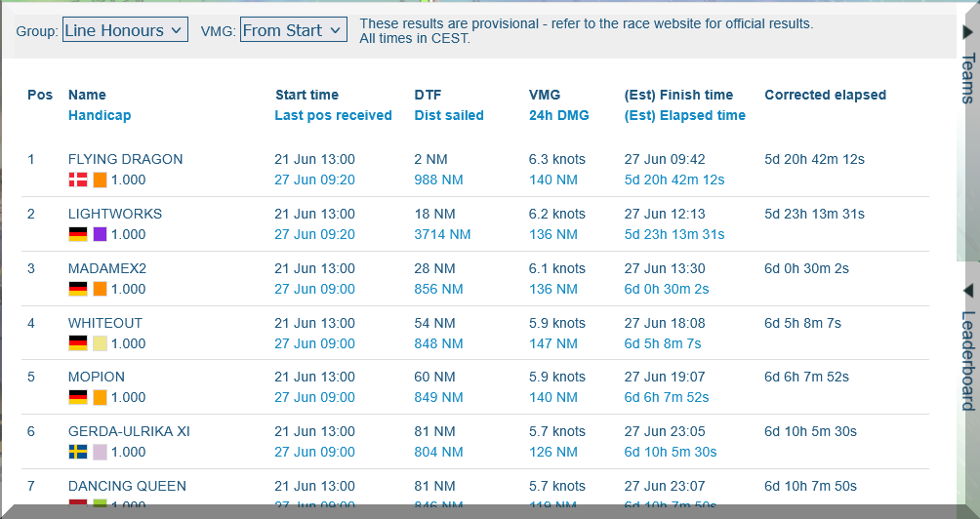Click the German flag under MOPION
Screen dimensions: 980x519
click(78, 397)
